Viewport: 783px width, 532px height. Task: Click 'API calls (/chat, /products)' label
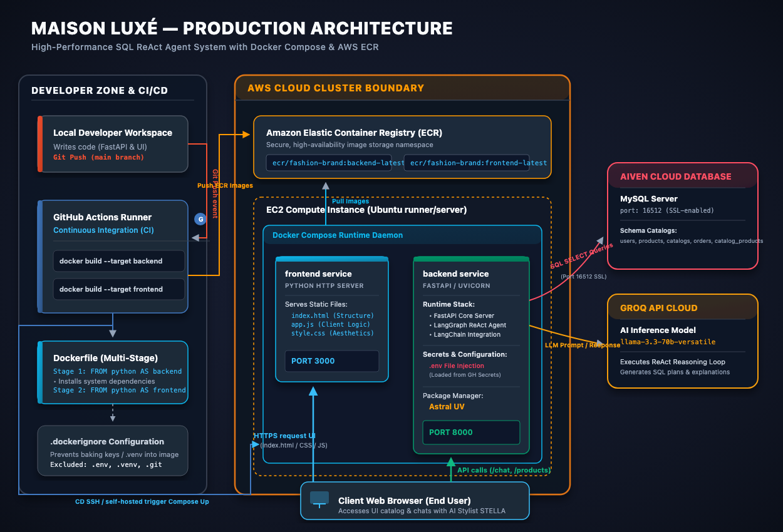504,469
